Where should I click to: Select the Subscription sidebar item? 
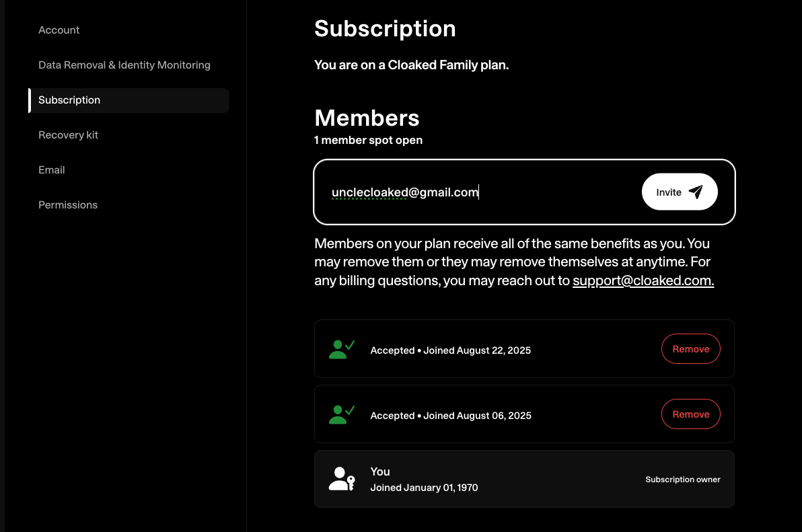point(69,100)
